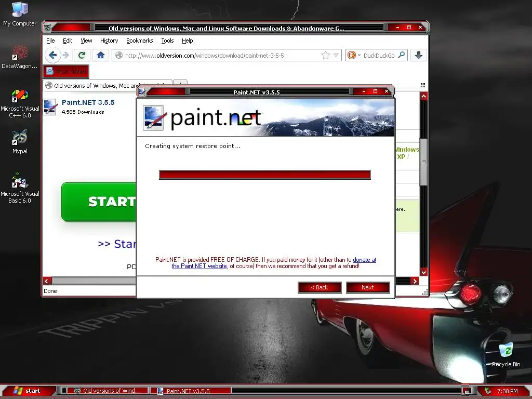532x399 pixels.
Task: Switch to Paint.NET v3.5.5 taskbar item
Action: pos(190,391)
